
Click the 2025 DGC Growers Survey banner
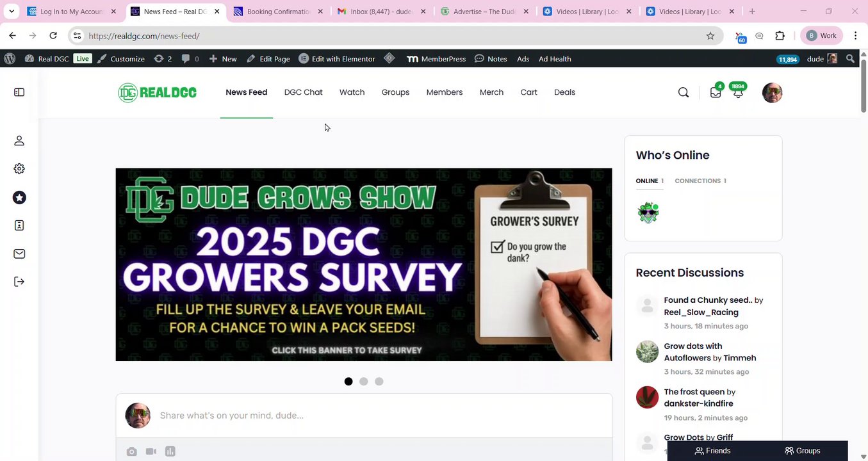[x=364, y=264]
